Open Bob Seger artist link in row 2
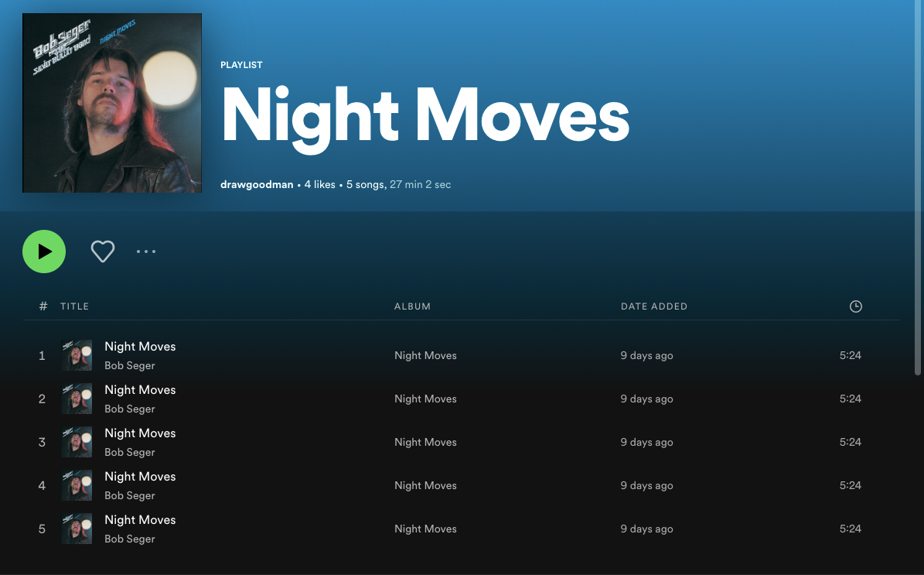Image resolution: width=924 pixels, height=575 pixels. coord(130,409)
